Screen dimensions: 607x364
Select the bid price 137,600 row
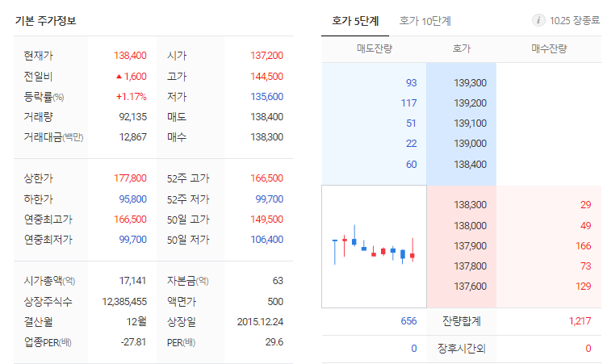(470, 287)
